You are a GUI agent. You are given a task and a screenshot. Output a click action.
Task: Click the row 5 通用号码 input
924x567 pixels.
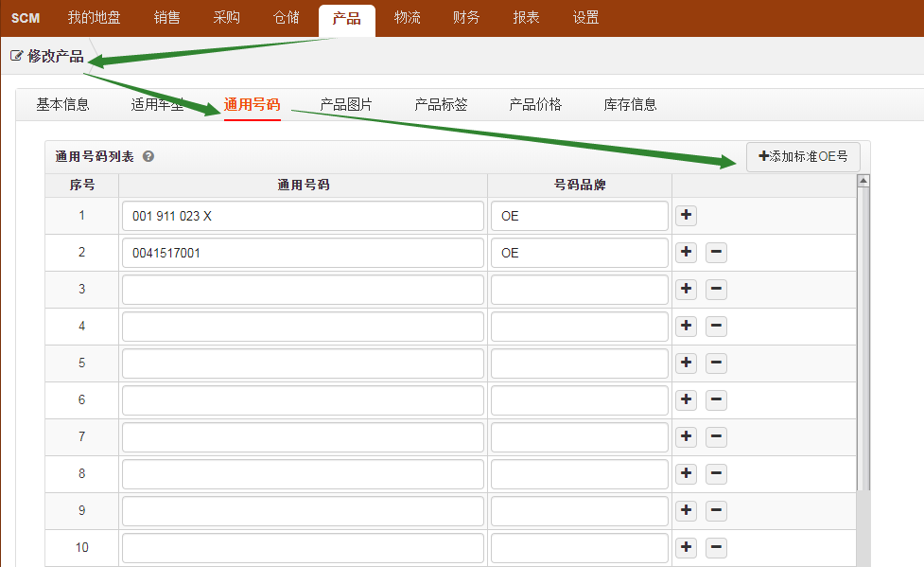(303, 363)
